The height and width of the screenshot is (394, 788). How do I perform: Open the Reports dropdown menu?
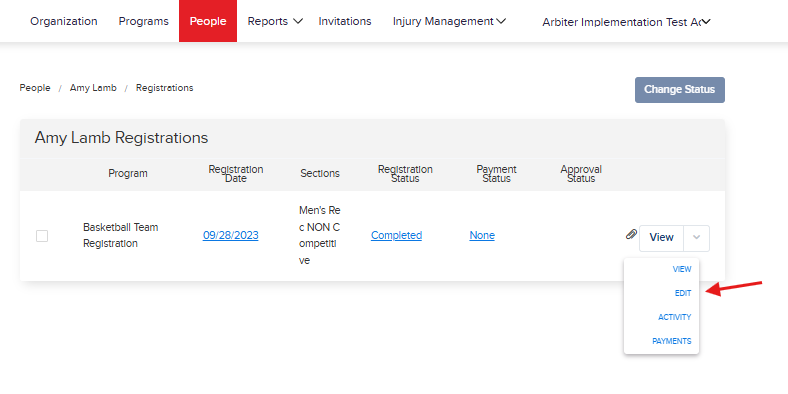tap(275, 21)
